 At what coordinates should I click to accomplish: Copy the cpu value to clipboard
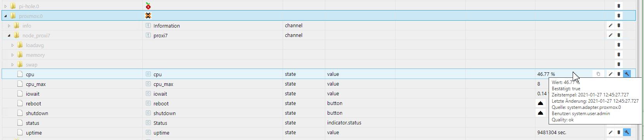point(598,74)
